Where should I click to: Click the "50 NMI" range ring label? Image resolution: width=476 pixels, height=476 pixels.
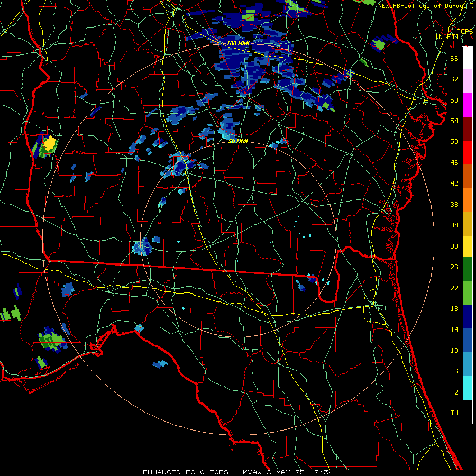238,141
